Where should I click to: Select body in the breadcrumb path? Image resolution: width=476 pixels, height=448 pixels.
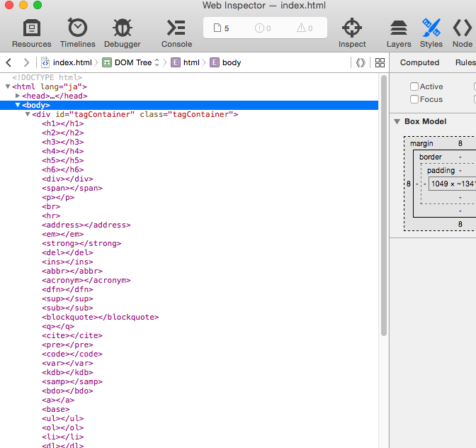click(232, 62)
